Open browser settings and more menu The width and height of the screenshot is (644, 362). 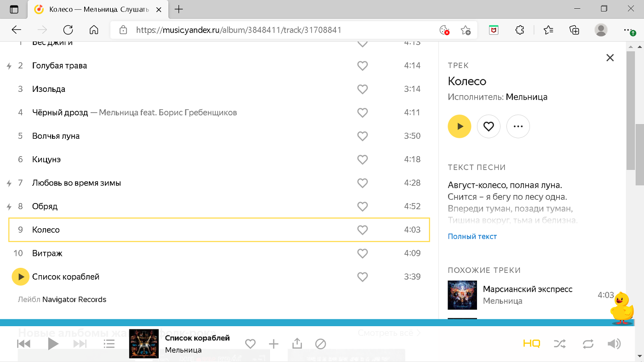[x=629, y=30]
